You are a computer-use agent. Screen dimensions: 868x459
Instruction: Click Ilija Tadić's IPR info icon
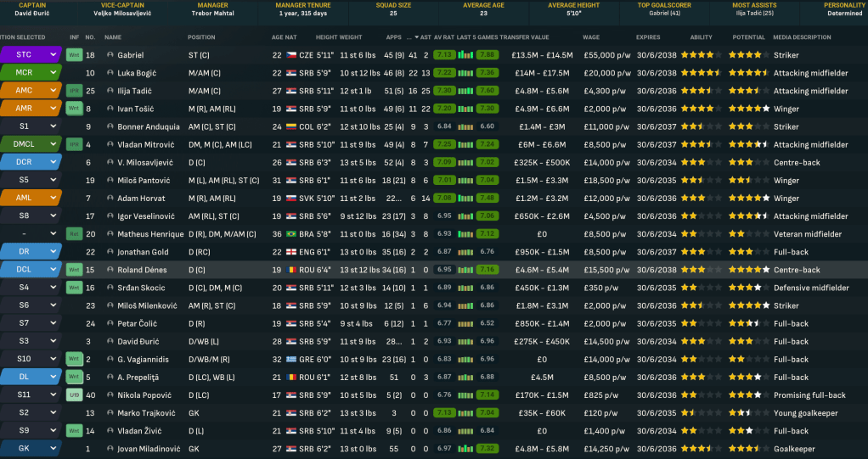[x=74, y=91]
